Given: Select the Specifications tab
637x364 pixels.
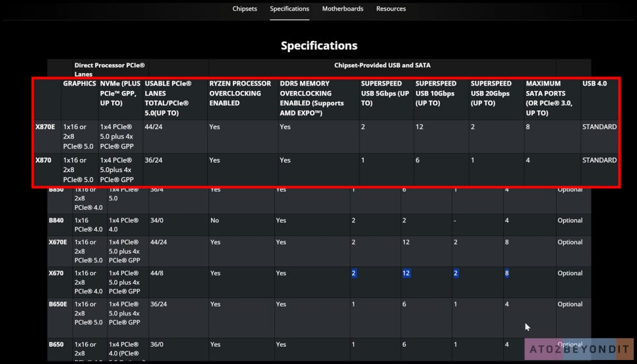Looking at the screenshot, I should click(289, 9).
